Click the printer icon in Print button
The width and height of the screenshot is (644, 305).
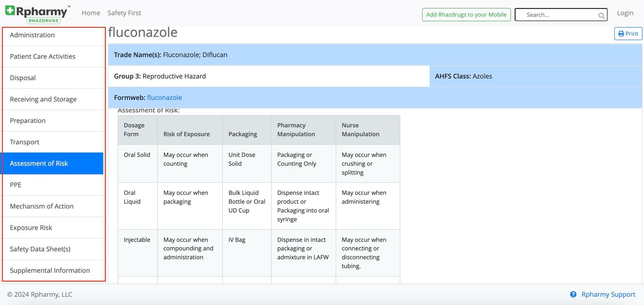621,34
